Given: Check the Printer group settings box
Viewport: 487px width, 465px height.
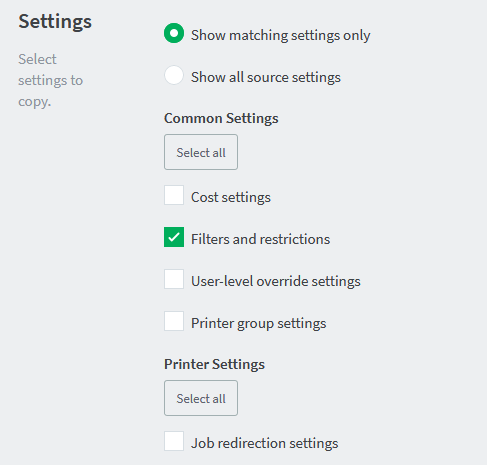Looking at the screenshot, I should click(x=174, y=321).
